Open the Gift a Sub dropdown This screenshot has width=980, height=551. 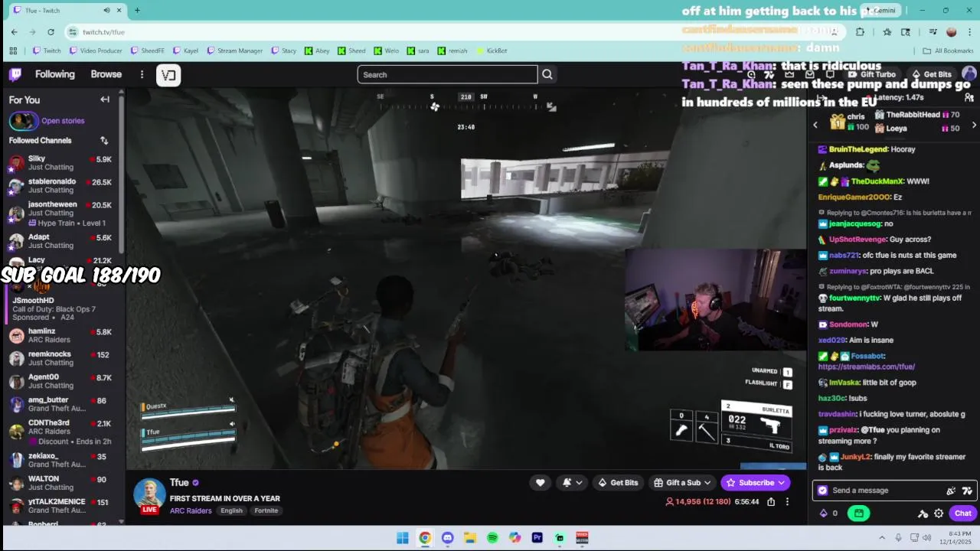[x=684, y=482]
